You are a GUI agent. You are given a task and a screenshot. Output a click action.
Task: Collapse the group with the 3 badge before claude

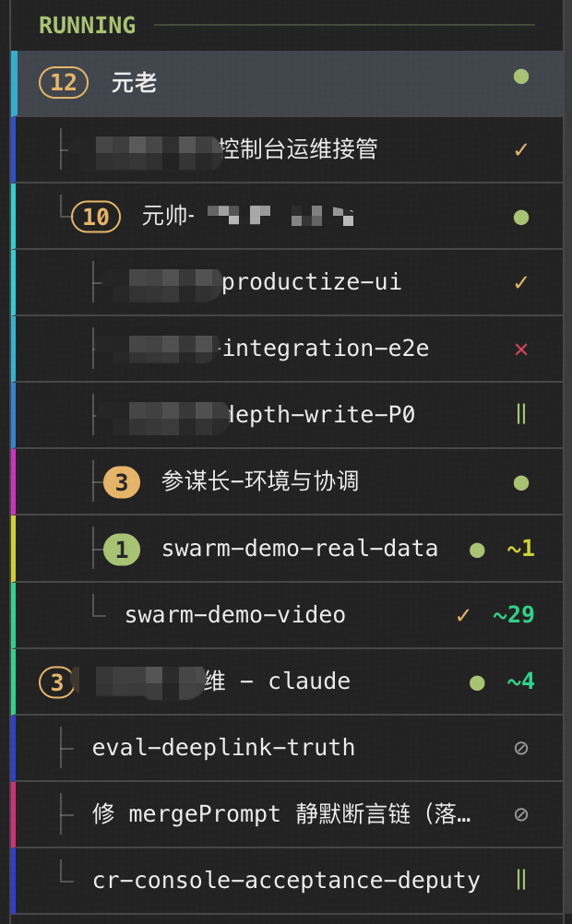tap(56, 682)
